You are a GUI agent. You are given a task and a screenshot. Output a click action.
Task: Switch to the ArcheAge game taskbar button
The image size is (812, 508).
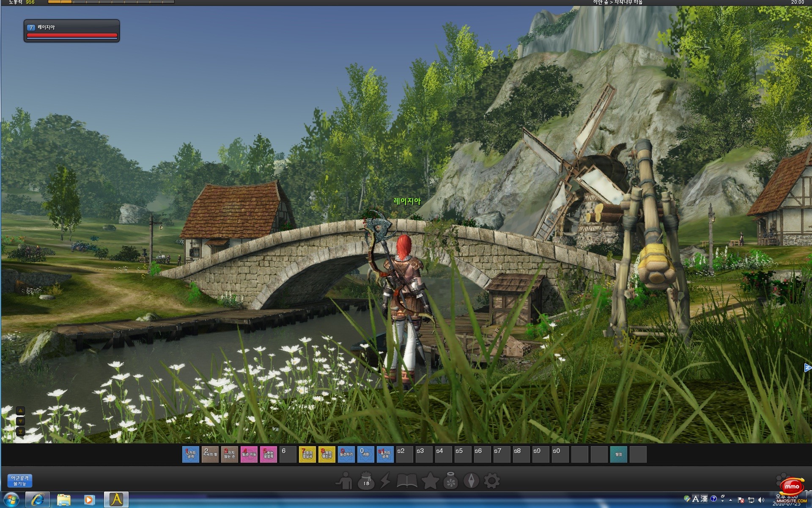coord(116,500)
